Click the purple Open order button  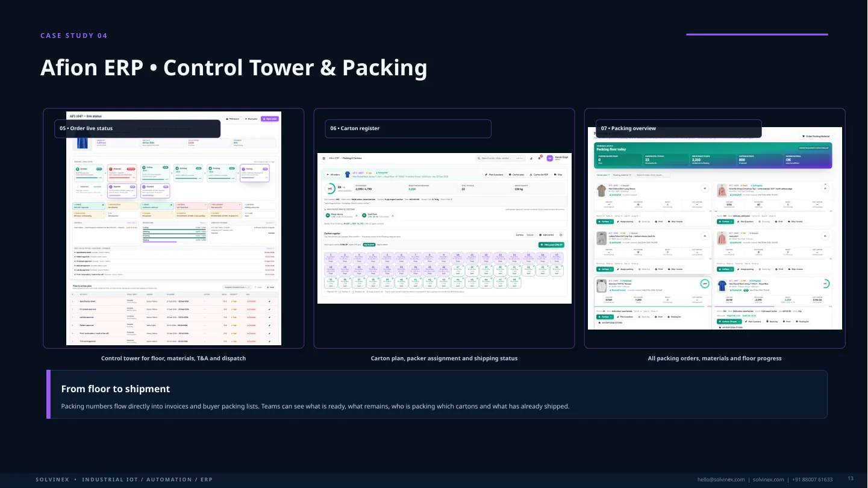coord(270,119)
